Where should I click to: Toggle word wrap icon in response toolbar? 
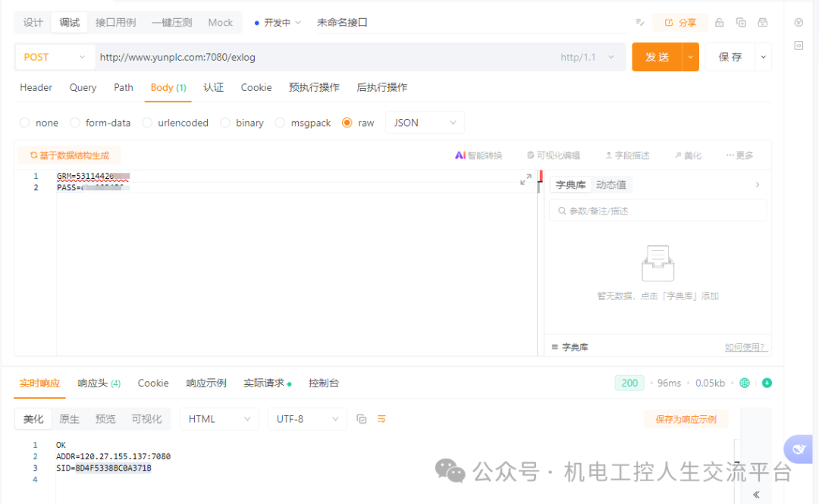pos(381,419)
